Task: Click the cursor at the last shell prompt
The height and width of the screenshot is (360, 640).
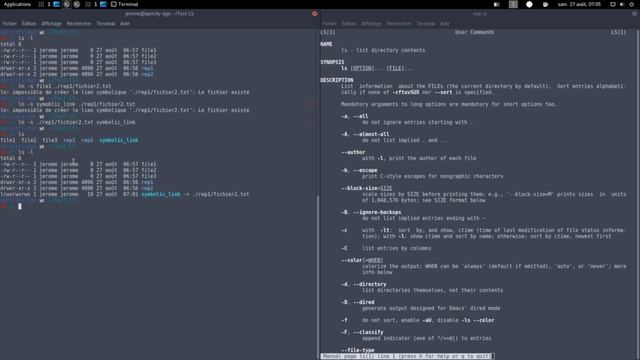Action: [20, 207]
